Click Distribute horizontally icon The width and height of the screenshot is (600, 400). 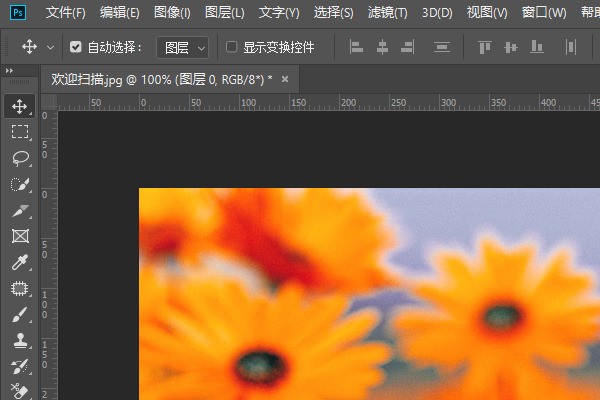[571, 47]
